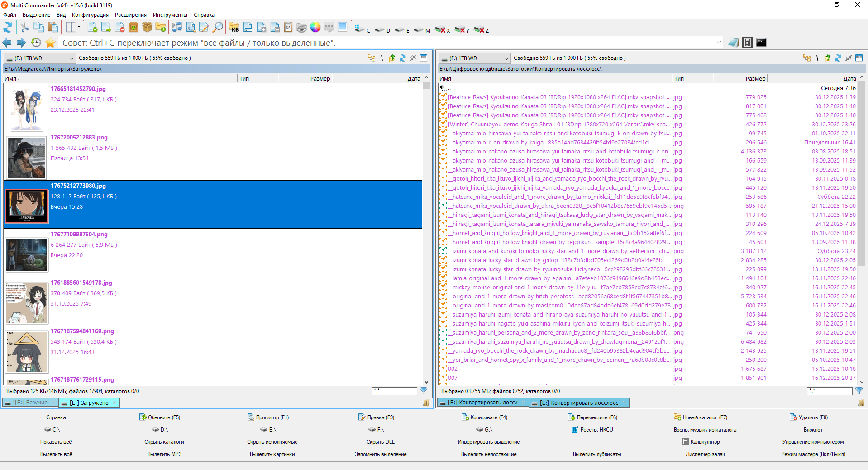Image resolution: width=868 pixels, height=470 pixels.
Task: Open the history clock icon
Action: [36, 43]
